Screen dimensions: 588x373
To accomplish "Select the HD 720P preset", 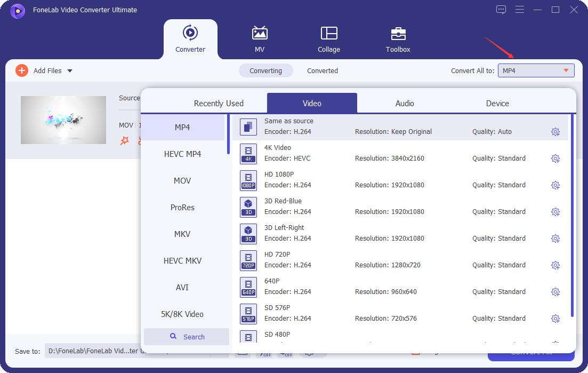I will click(x=400, y=260).
